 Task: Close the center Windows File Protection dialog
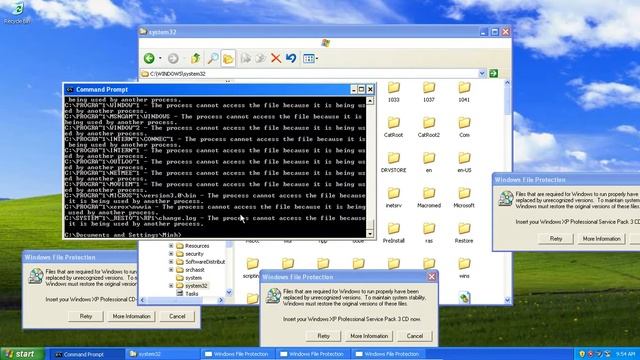point(431,277)
